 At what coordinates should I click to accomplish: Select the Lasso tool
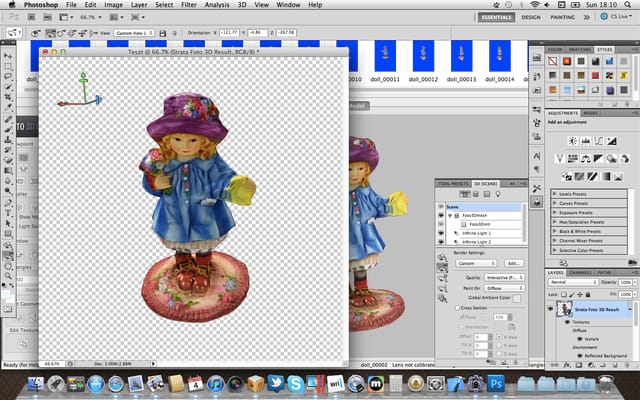8,76
